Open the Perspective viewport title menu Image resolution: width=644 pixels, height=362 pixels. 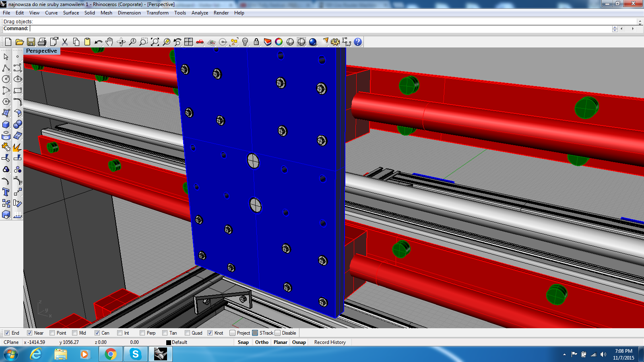coord(41,51)
